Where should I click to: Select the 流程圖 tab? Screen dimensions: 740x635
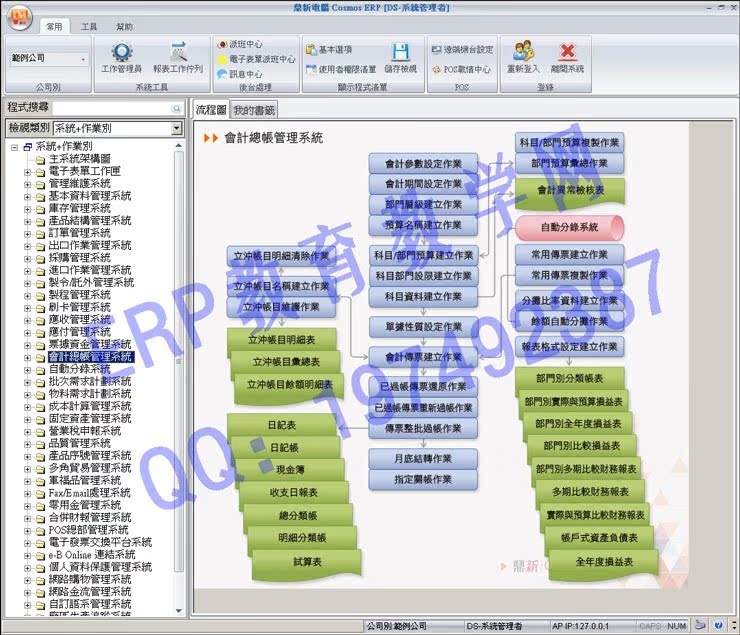pos(211,110)
